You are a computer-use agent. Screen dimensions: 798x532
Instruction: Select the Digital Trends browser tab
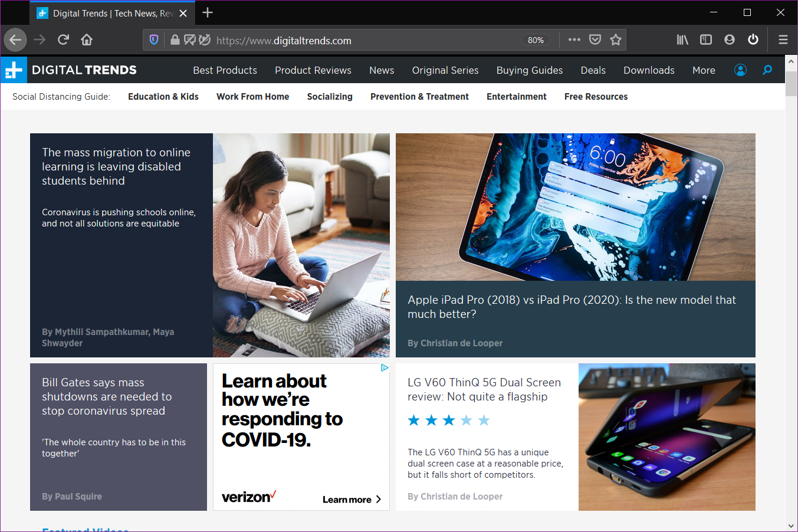(112, 13)
